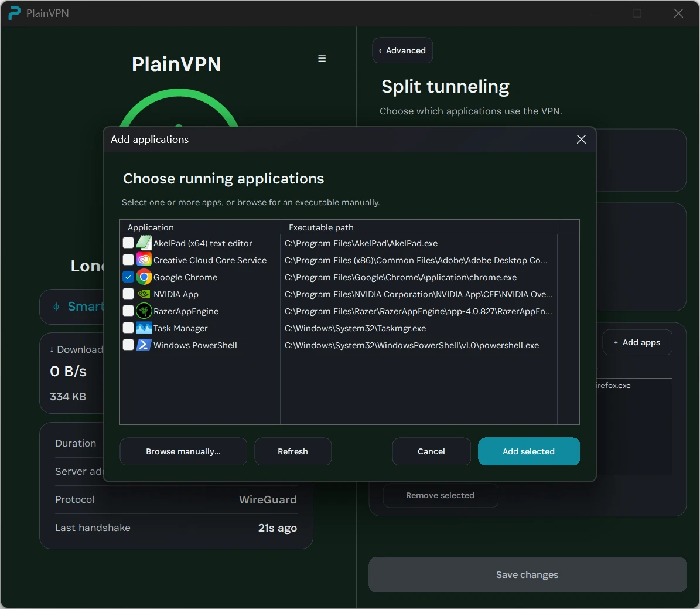Check the Windows PowerShell checkbox
Viewport: 700px width, 609px height.
coord(128,345)
